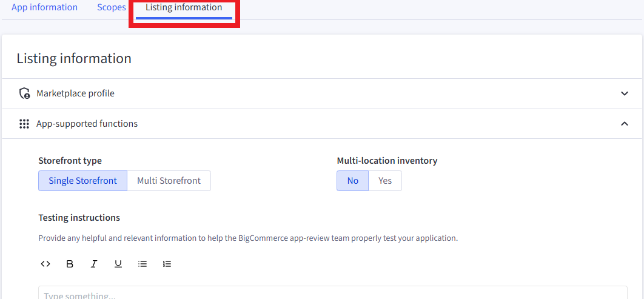Viewport: 644px width, 299px height.
Task: Open the Scopes tab
Action: pos(112,8)
